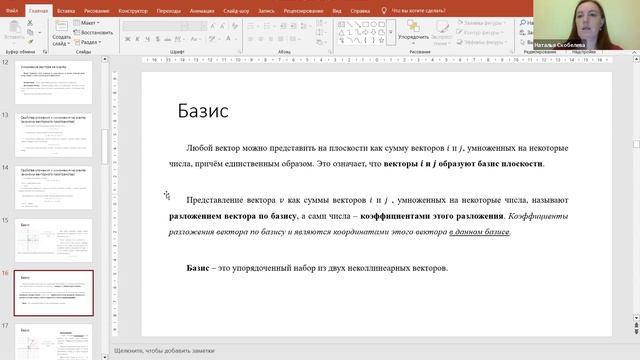
Task: Apply the text highlight color pen
Action: (x=213, y=39)
